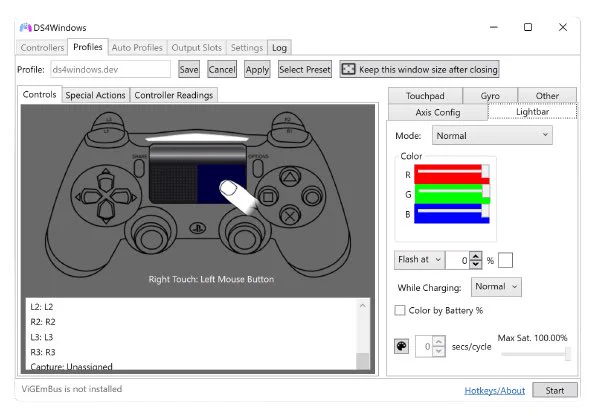The height and width of the screenshot is (417, 598).
Task: Open the lightbar Mode dropdown
Action: [x=492, y=135]
